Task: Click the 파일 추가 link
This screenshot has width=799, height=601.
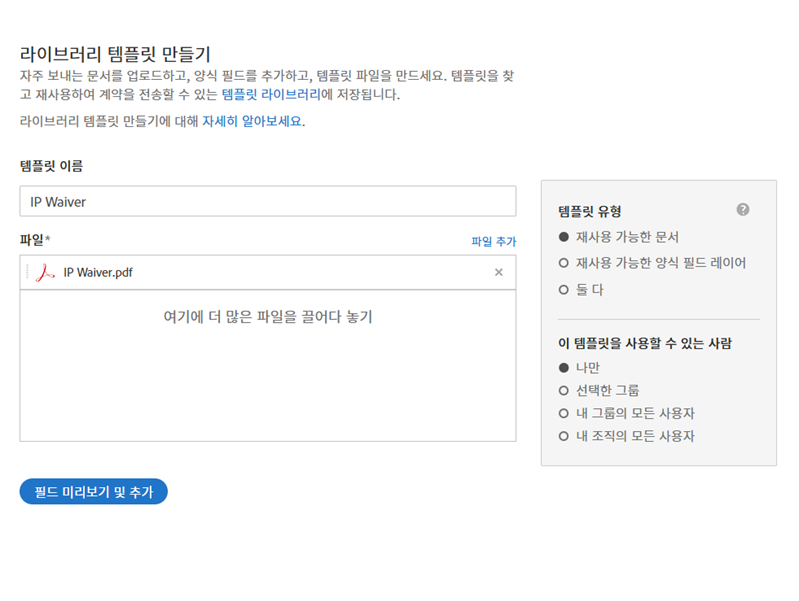Action: tap(493, 242)
